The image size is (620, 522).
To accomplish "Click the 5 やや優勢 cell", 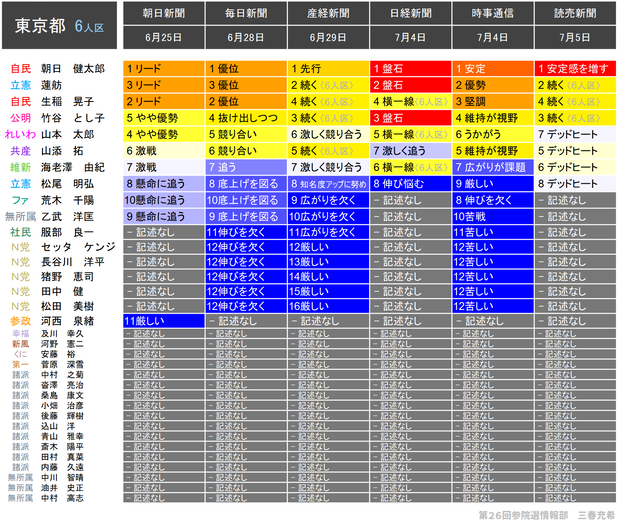I will tap(164, 118).
